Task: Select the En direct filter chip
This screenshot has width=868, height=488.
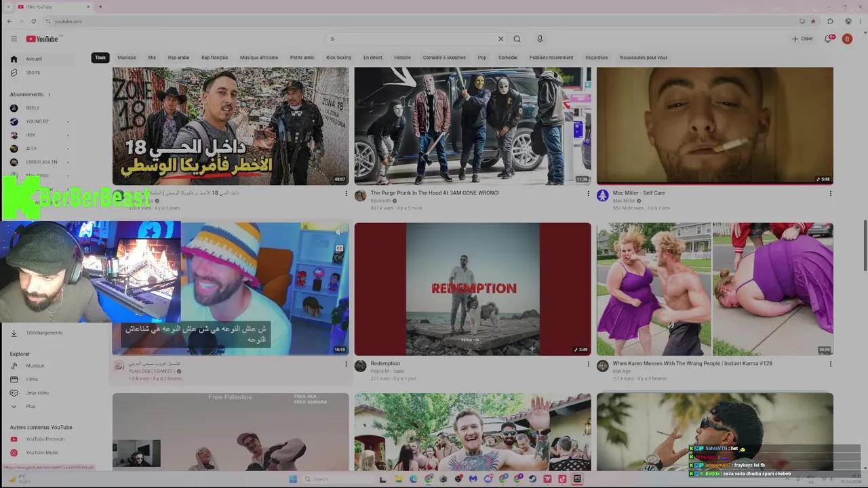Action: point(372,58)
